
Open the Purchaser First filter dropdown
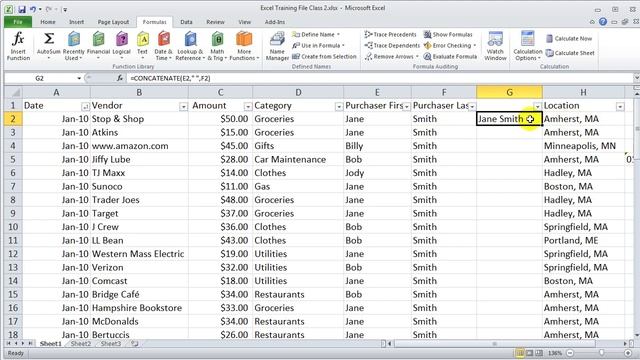(407, 107)
